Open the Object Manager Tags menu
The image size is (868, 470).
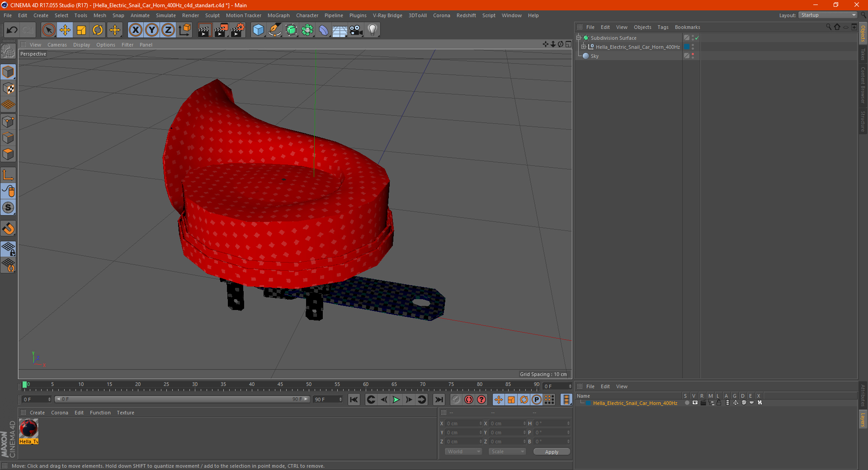(x=663, y=27)
